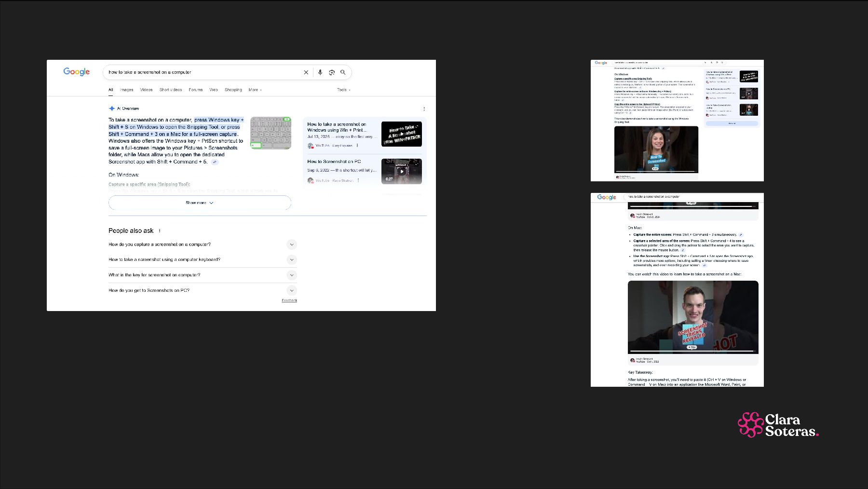Click 'Key Takeaway:' text in bottom-right screenshot
Viewport: 868px width, 489px height.
[640, 372]
